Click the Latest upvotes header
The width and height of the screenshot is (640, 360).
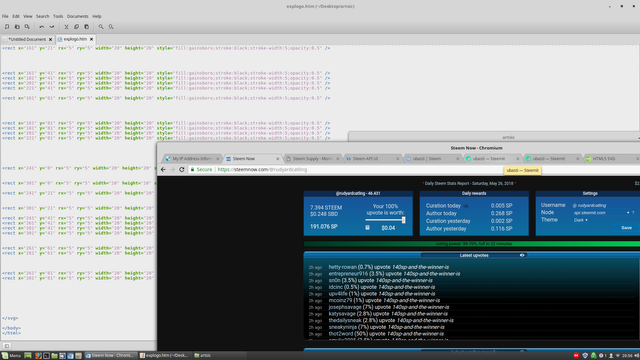474,255
